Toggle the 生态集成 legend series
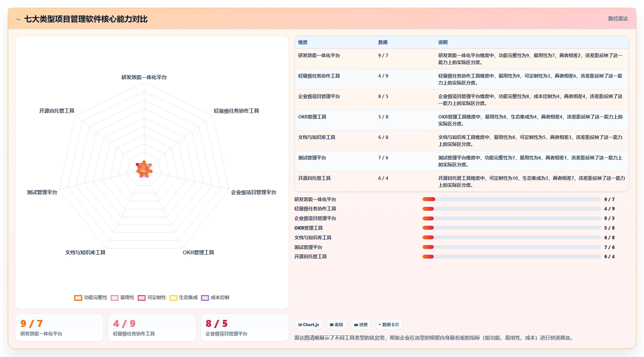 point(183,298)
